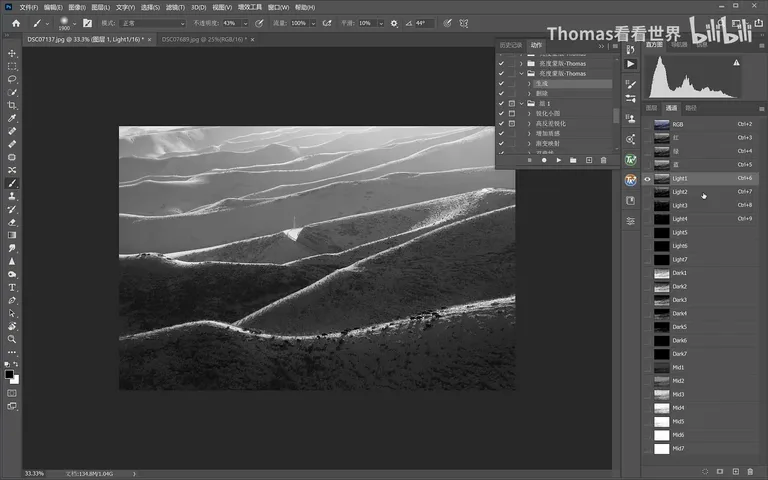768x480 pixels.
Task: Click play selection button in Actions panel
Action: (558, 160)
